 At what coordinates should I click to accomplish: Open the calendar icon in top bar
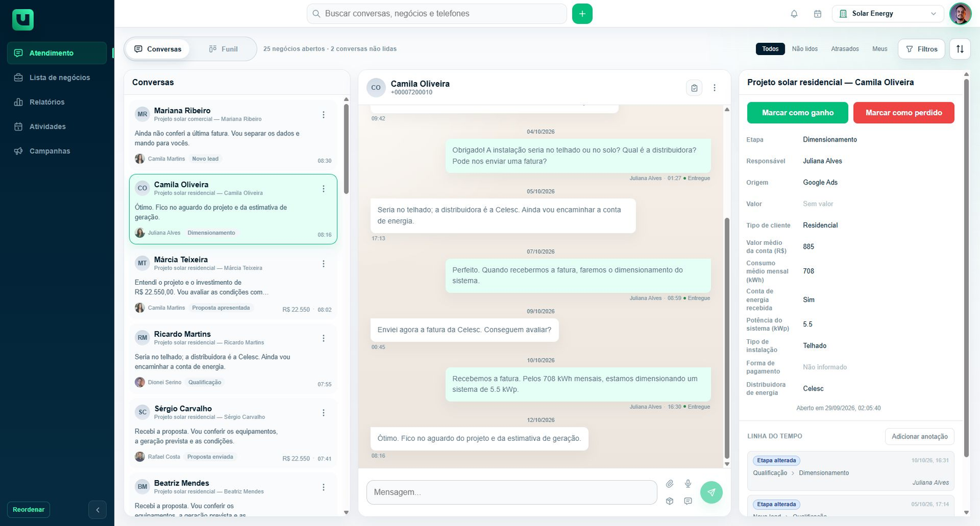coord(817,13)
